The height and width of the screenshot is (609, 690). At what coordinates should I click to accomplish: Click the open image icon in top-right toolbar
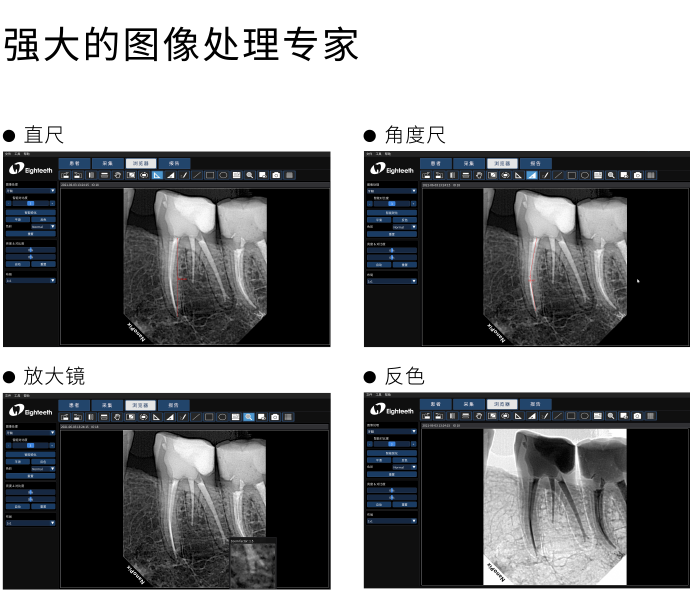[x=425, y=175]
